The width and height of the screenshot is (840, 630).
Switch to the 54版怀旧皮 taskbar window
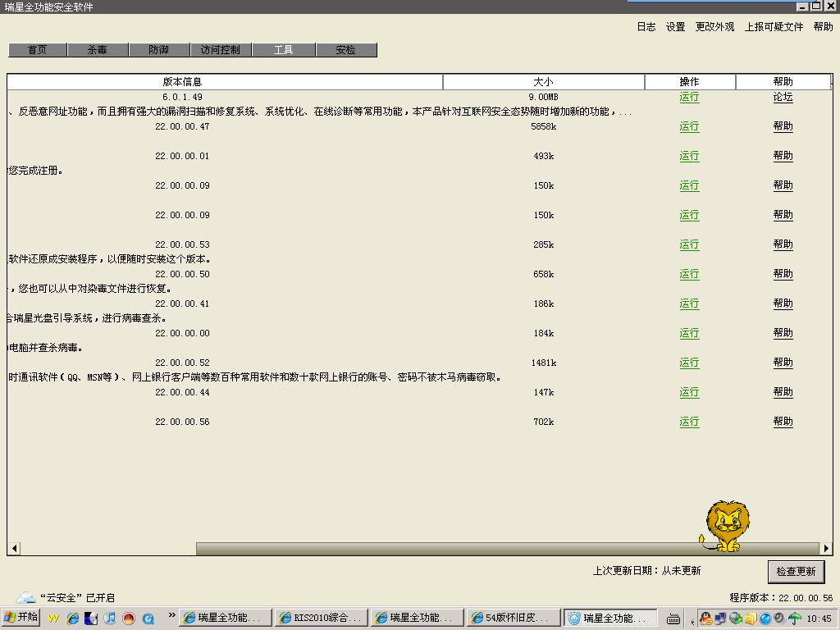(x=514, y=618)
